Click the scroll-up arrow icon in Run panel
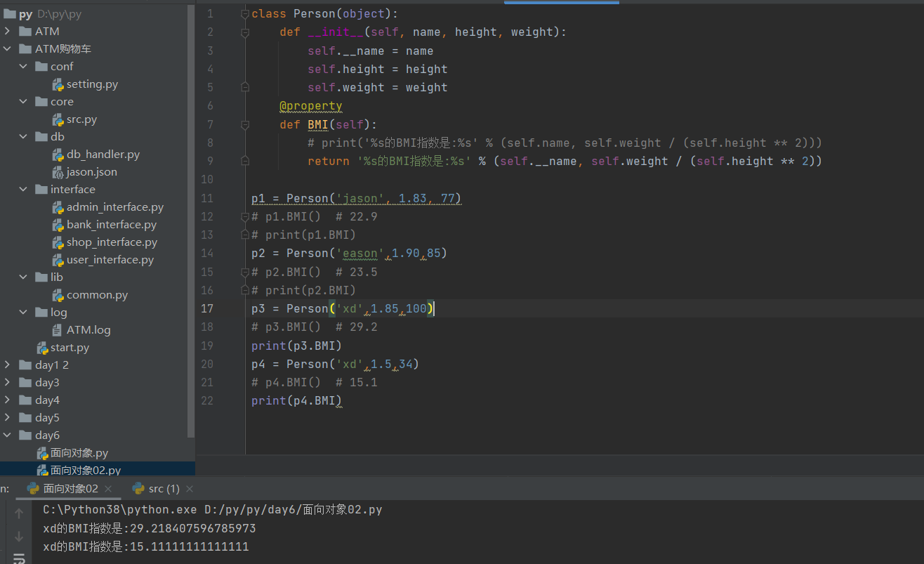 (x=19, y=514)
